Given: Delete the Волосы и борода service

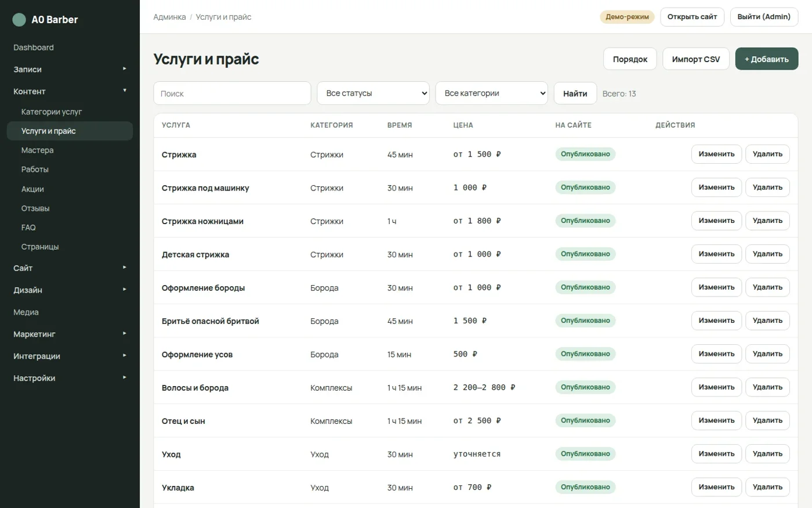Looking at the screenshot, I should pyautogui.click(x=767, y=387).
